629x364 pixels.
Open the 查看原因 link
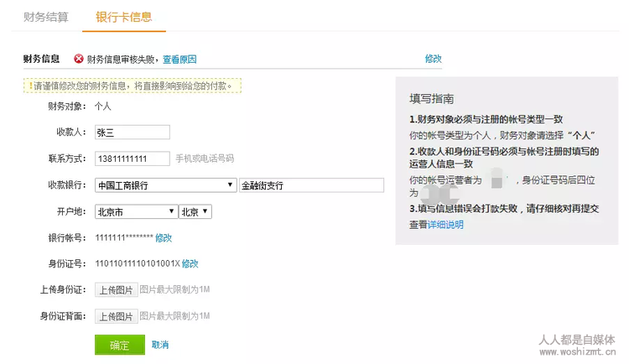179,59
